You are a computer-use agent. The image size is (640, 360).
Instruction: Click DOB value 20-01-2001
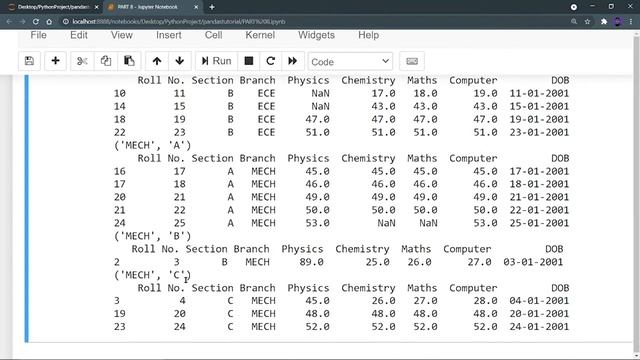coord(539,313)
